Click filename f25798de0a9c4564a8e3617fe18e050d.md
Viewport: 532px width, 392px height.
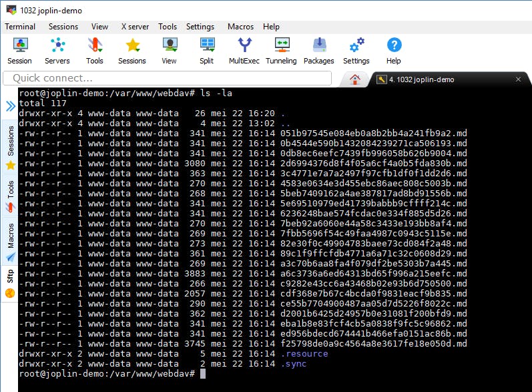click(x=374, y=343)
